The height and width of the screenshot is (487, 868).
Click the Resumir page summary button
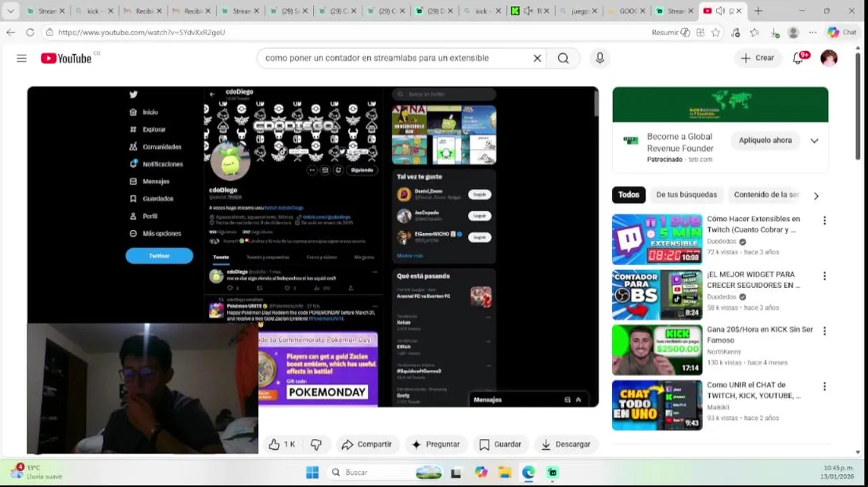point(671,32)
